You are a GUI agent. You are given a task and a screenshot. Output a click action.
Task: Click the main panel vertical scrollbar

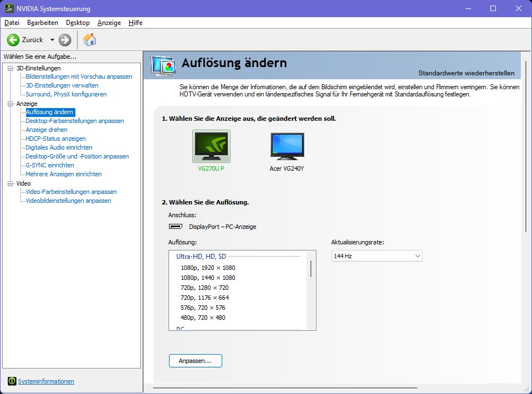pyautogui.click(x=526, y=147)
